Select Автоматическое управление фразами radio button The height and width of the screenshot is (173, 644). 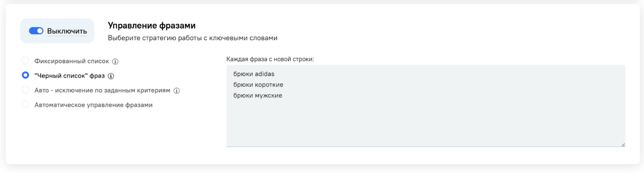25,104
